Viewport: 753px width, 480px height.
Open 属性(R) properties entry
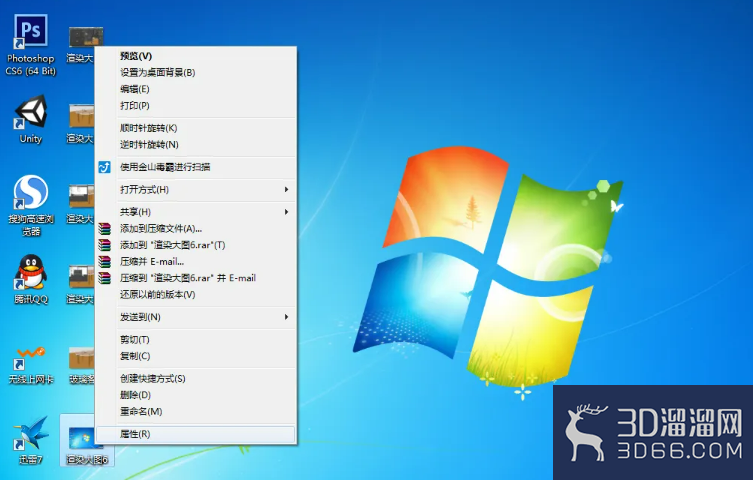(x=196, y=434)
